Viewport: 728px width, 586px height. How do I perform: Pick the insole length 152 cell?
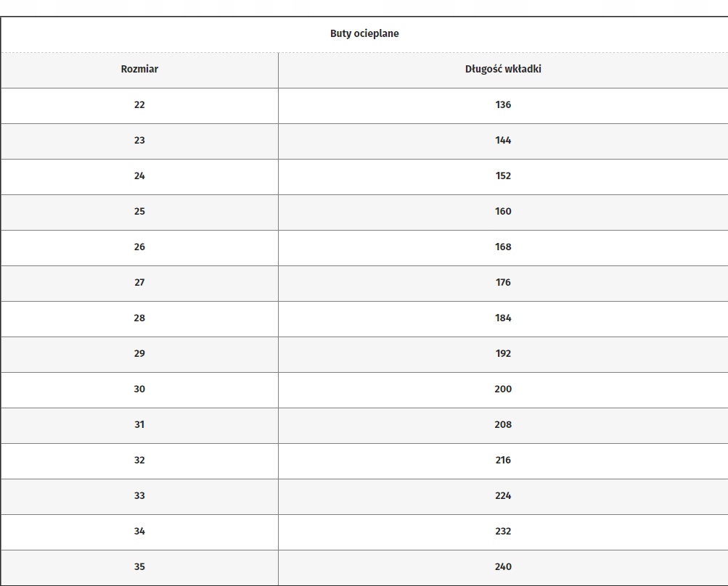(x=503, y=176)
